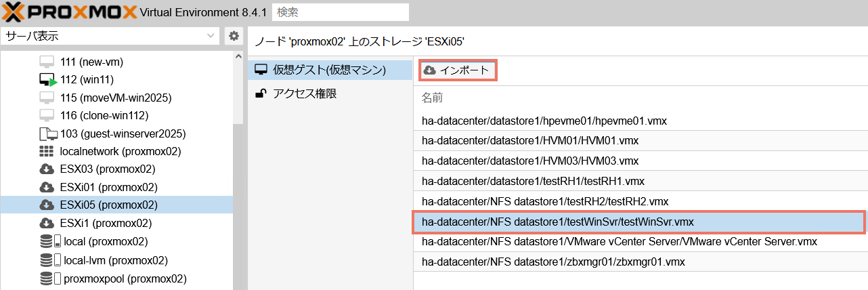Open the サーバ表示 view dropdown
Image resolution: width=868 pixels, height=290 pixels.
[110, 36]
